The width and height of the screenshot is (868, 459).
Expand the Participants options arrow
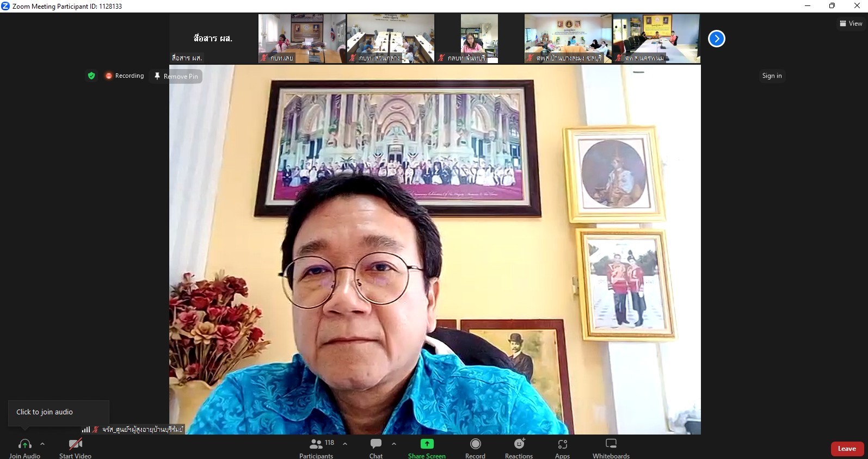point(345,444)
